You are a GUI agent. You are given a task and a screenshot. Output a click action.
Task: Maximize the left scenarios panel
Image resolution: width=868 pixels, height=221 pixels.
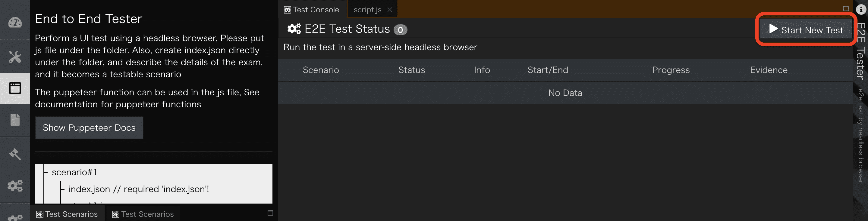pyautogui.click(x=270, y=213)
